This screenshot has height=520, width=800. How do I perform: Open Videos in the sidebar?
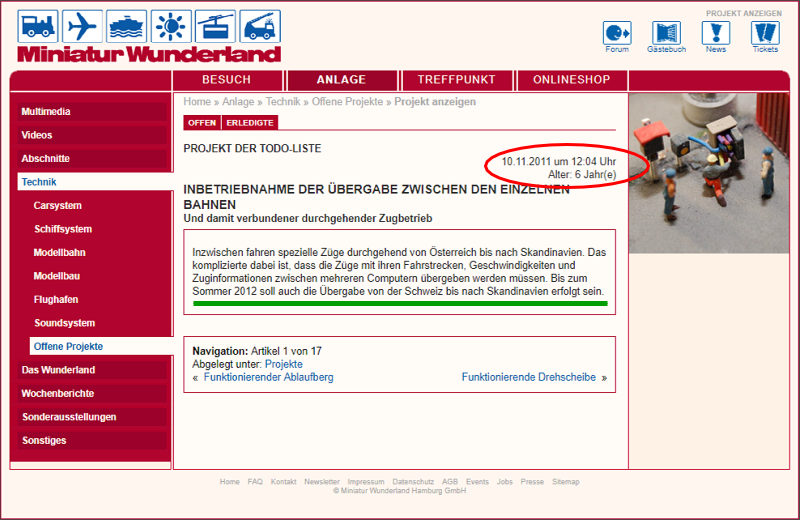(x=92, y=135)
